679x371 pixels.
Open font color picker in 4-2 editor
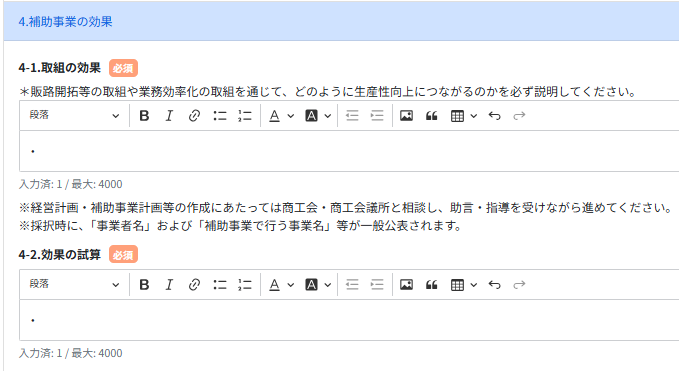(x=275, y=284)
